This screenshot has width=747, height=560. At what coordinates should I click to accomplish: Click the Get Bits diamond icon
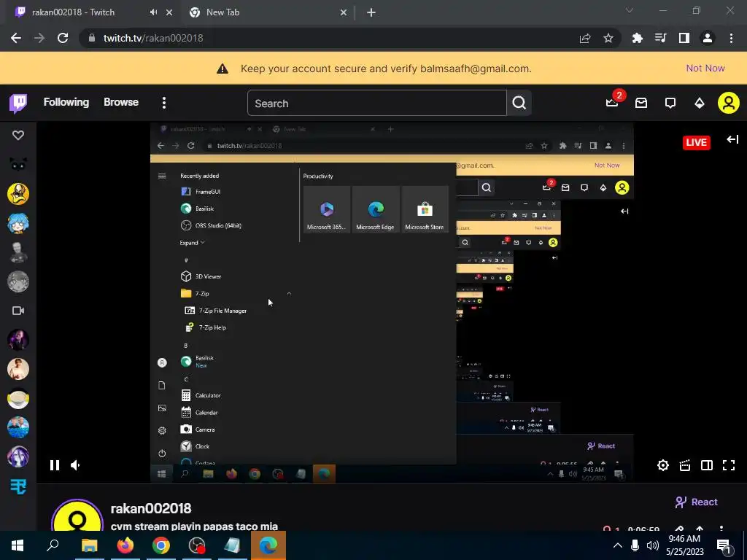(x=700, y=103)
